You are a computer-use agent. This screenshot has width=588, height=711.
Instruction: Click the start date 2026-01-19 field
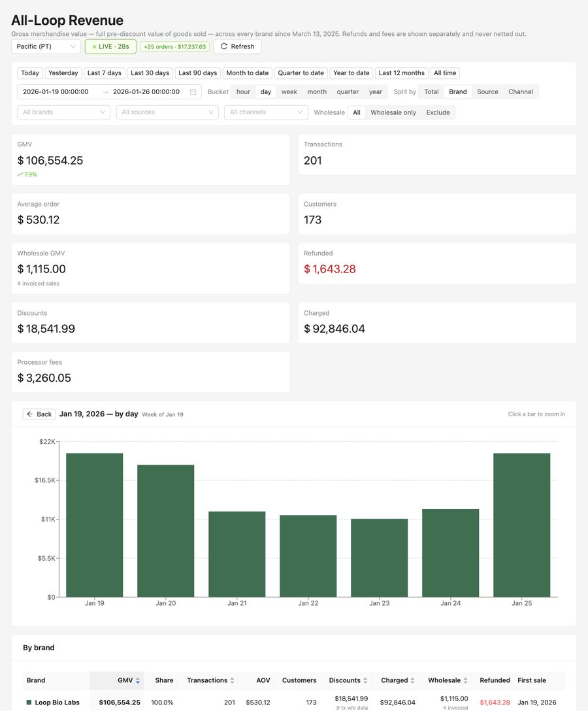(56, 91)
